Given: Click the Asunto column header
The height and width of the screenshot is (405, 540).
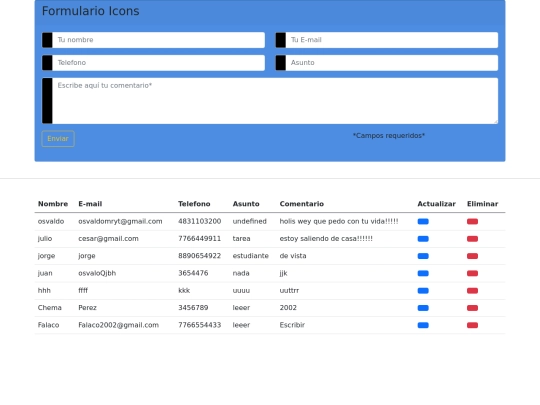Looking at the screenshot, I should coord(246,204).
